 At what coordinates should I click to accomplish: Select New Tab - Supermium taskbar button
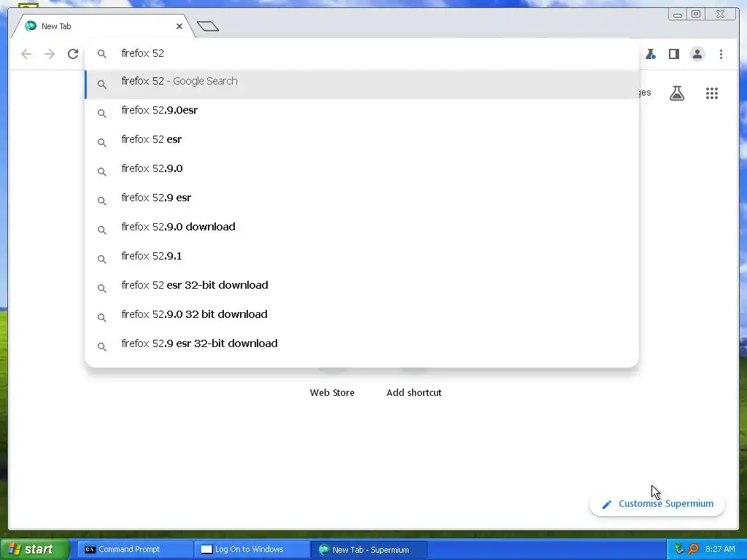pos(368,550)
